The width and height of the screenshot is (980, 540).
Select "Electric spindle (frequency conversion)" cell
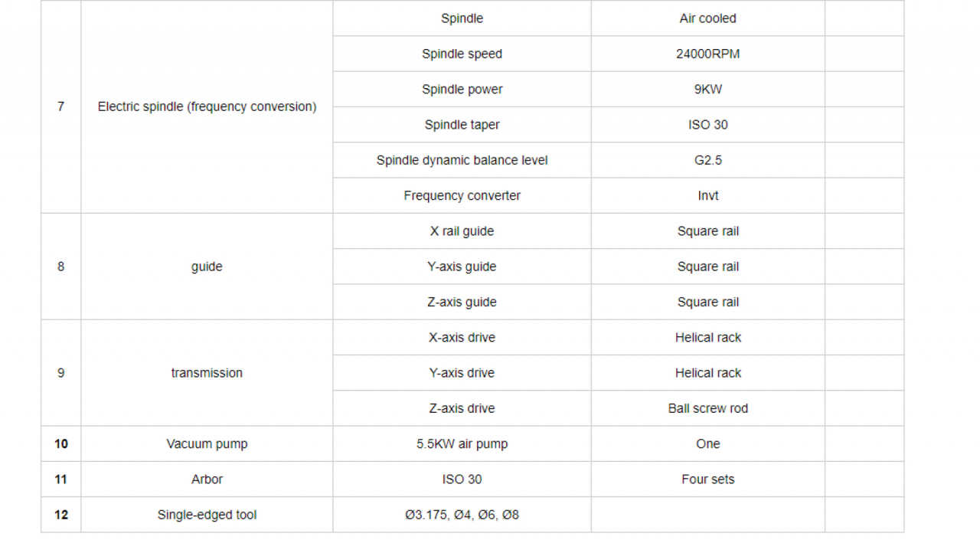(207, 106)
